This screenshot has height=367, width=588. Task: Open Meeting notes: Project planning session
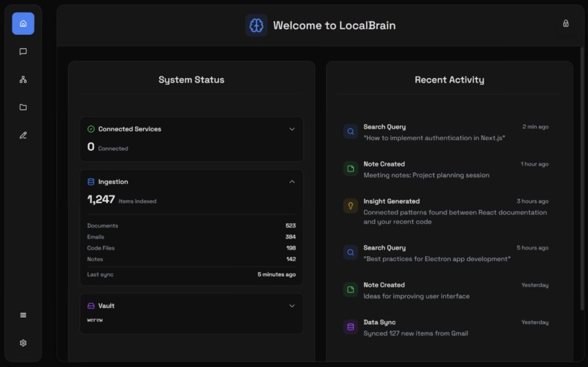(x=446, y=169)
